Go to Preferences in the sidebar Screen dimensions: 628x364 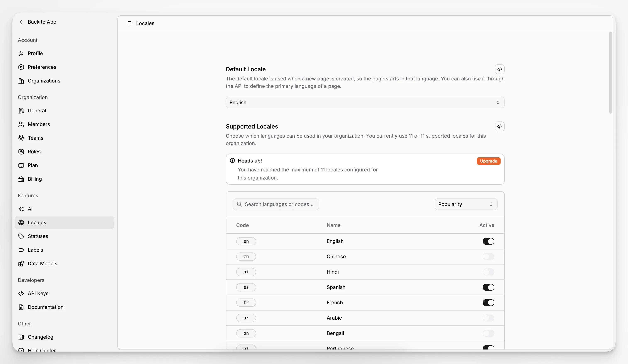[64, 67]
